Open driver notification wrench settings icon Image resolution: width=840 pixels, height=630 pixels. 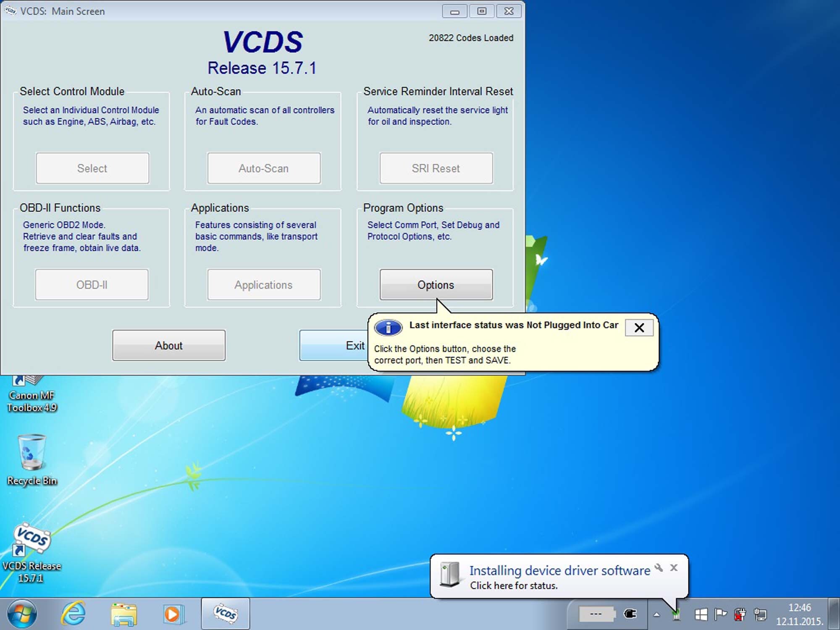tap(659, 567)
